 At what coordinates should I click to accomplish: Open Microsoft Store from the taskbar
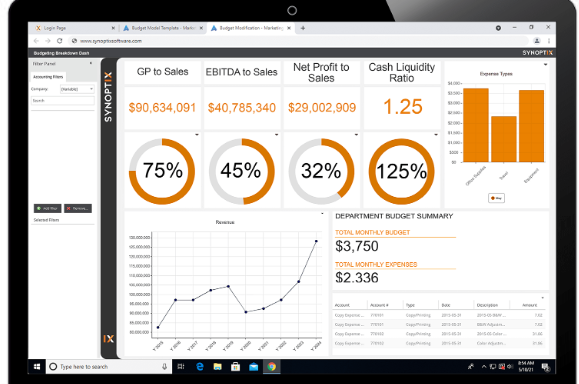click(x=235, y=367)
